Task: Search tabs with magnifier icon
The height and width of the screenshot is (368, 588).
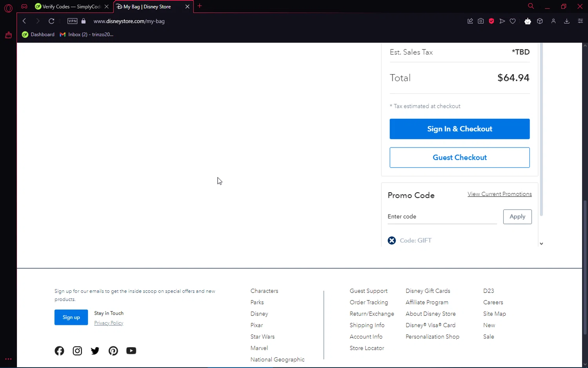Action: click(x=531, y=6)
